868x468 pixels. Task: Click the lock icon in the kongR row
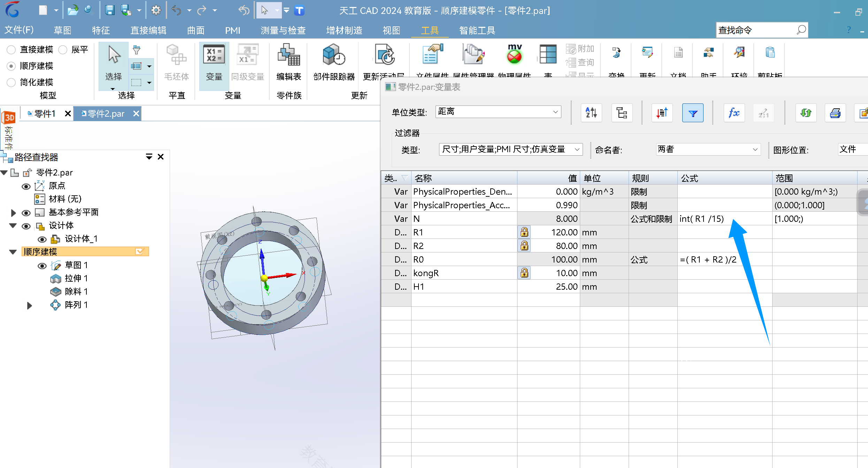[524, 273]
